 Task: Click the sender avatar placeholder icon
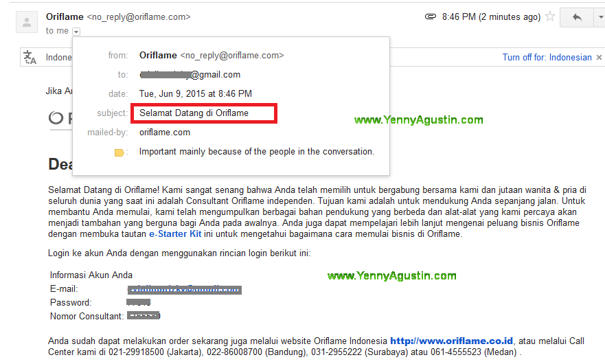(27, 22)
